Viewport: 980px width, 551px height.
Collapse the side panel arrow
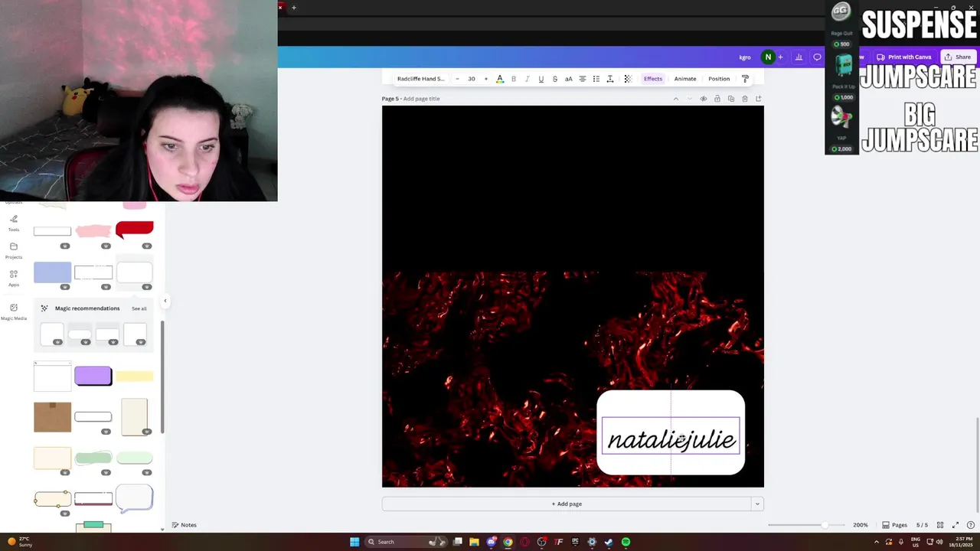165,301
